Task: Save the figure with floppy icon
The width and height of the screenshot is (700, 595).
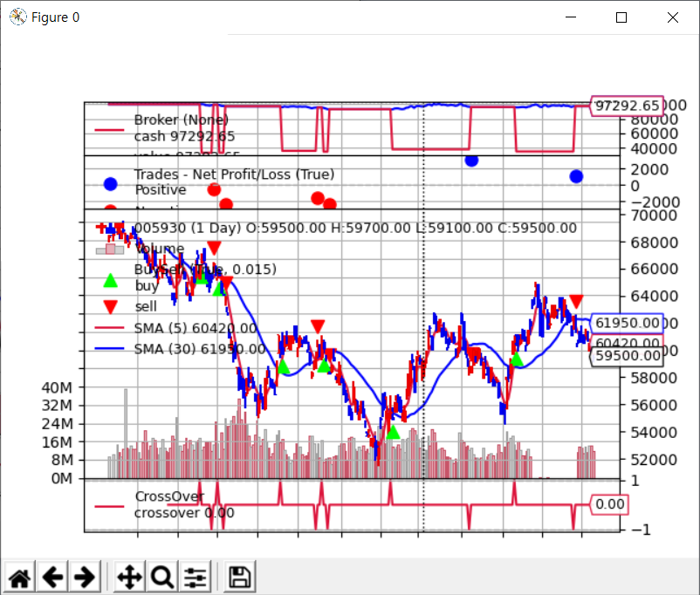Action: 240,578
